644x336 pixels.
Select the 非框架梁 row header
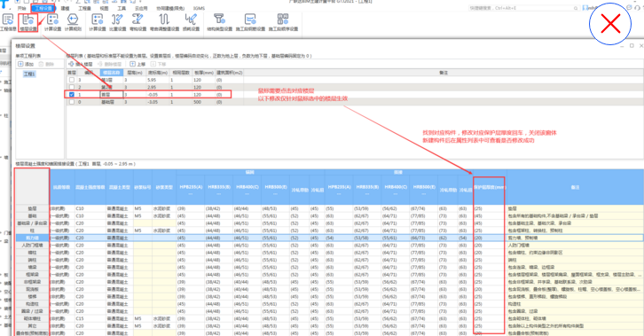tap(32, 282)
